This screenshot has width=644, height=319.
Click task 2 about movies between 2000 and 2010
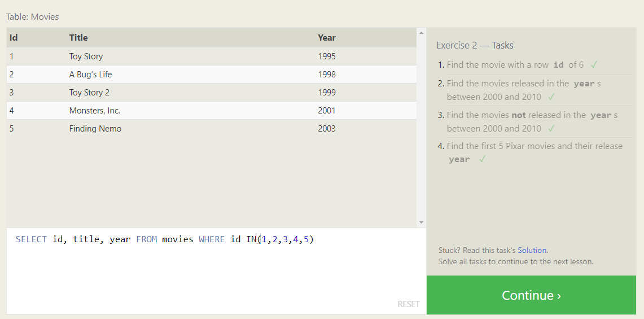tap(524, 90)
